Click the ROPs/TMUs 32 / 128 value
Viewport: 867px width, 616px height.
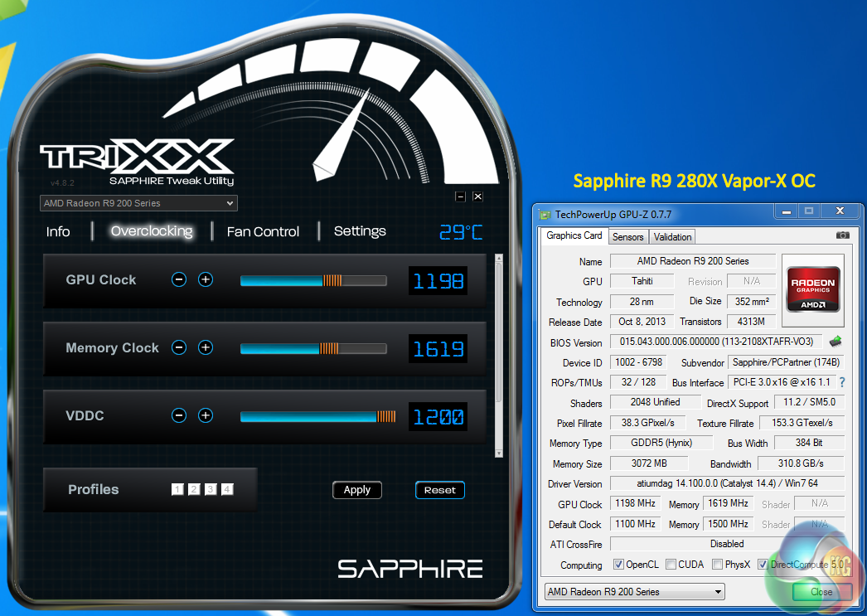638,382
